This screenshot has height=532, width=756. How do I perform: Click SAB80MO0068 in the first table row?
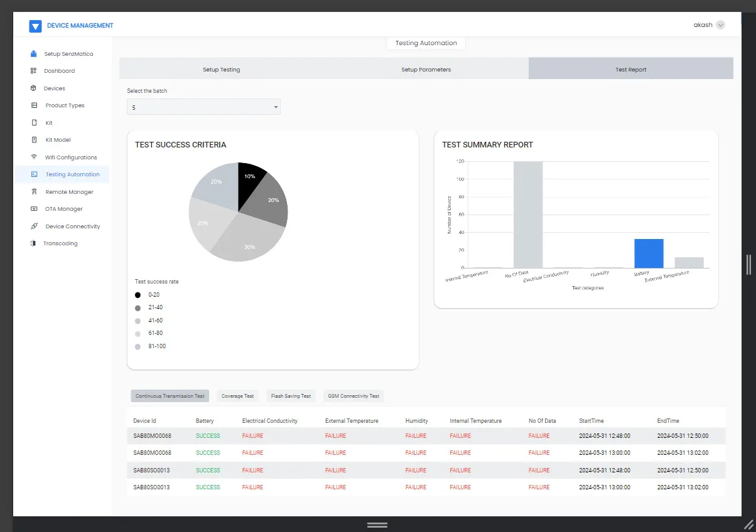152,435
